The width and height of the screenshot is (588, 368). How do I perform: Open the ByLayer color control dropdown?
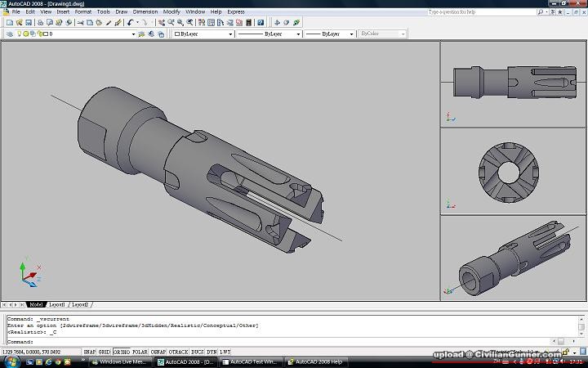[x=230, y=34]
